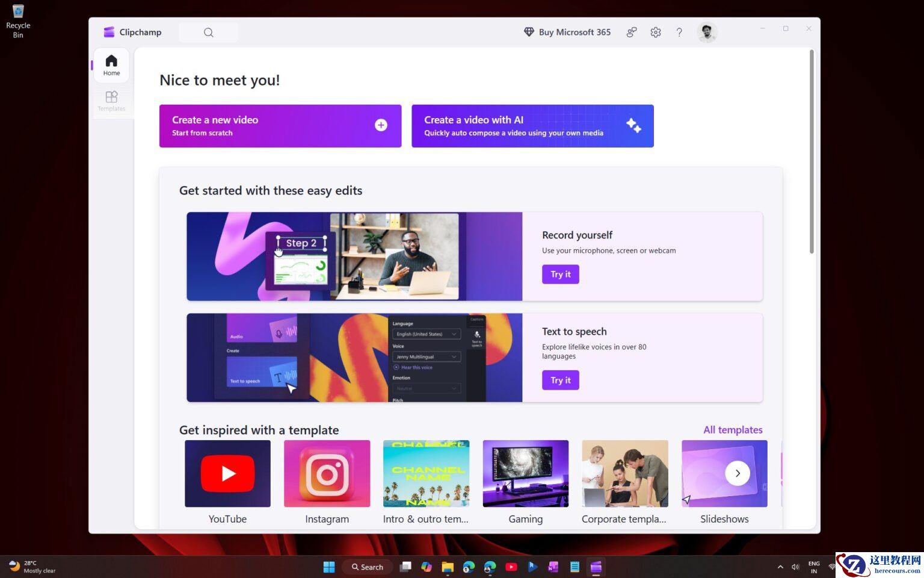Click Try it under Record yourself
Screen dimensions: 924x578
pyautogui.click(x=561, y=274)
